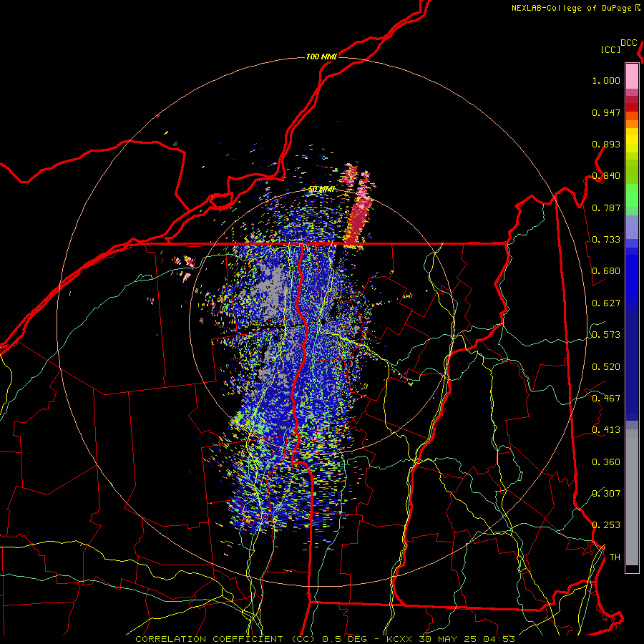The width and height of the screenshot is (644, 644).
Task: Click the [CC] unit label
Action: coord(610,49)
